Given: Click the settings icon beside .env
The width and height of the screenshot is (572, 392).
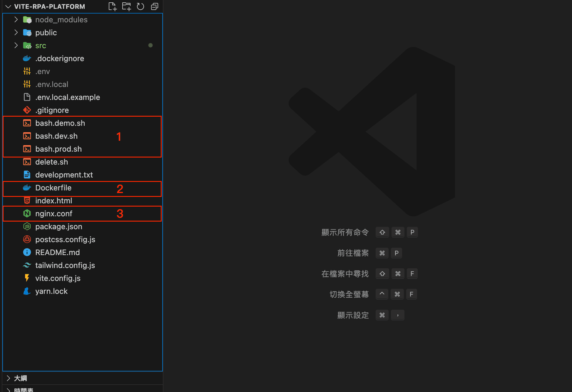Looking at the screenshot, I should tap(27, 71).
